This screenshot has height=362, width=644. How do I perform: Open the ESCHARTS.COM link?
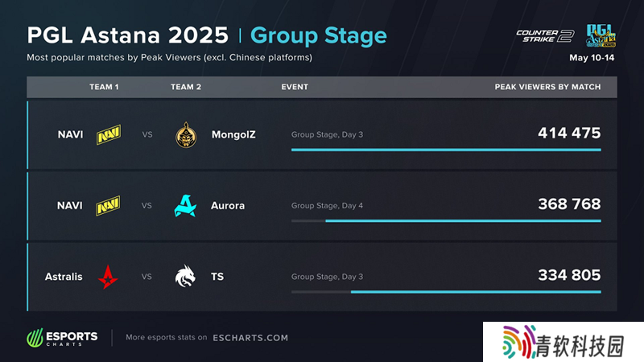point(250,338)
